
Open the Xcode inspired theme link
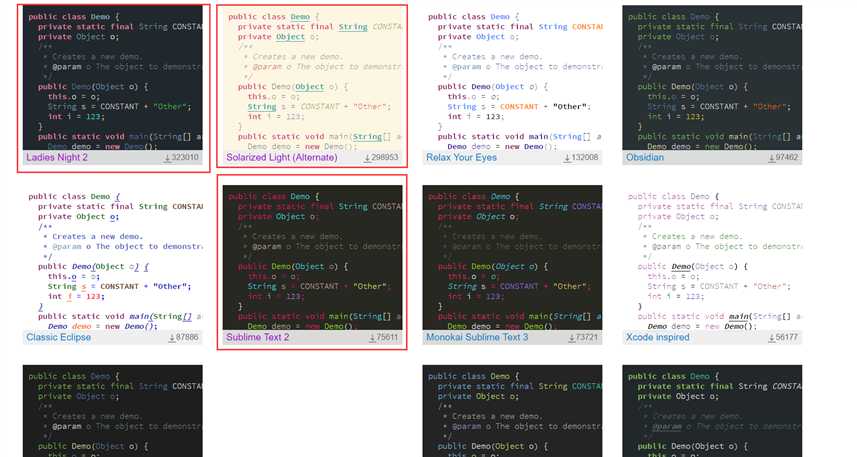pyautogui.click(x=658, y=337)
